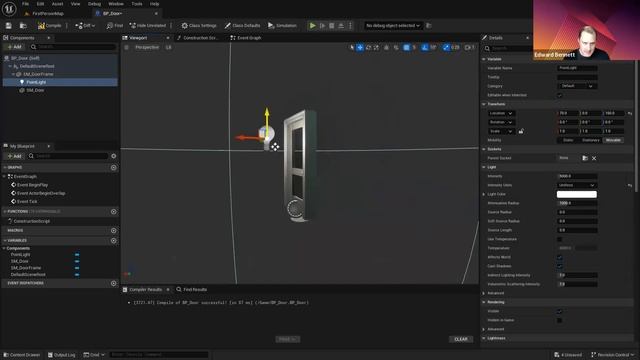
Task: Click the Stop playback icon
Action: coord(332,26)
